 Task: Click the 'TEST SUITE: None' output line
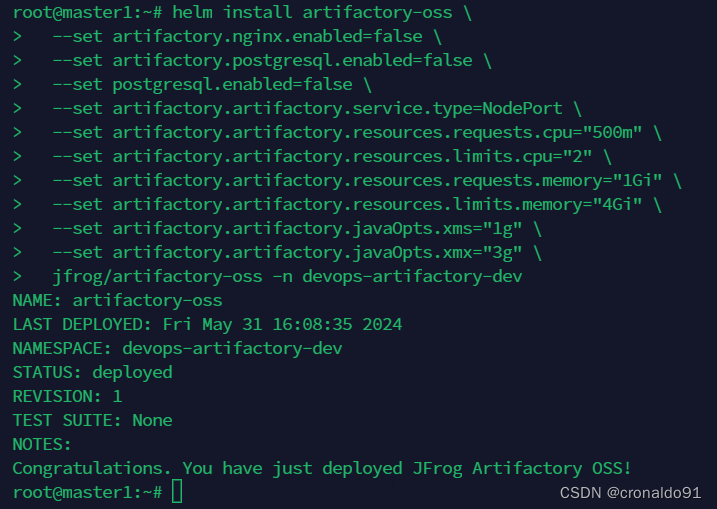(x=92, y=420)
